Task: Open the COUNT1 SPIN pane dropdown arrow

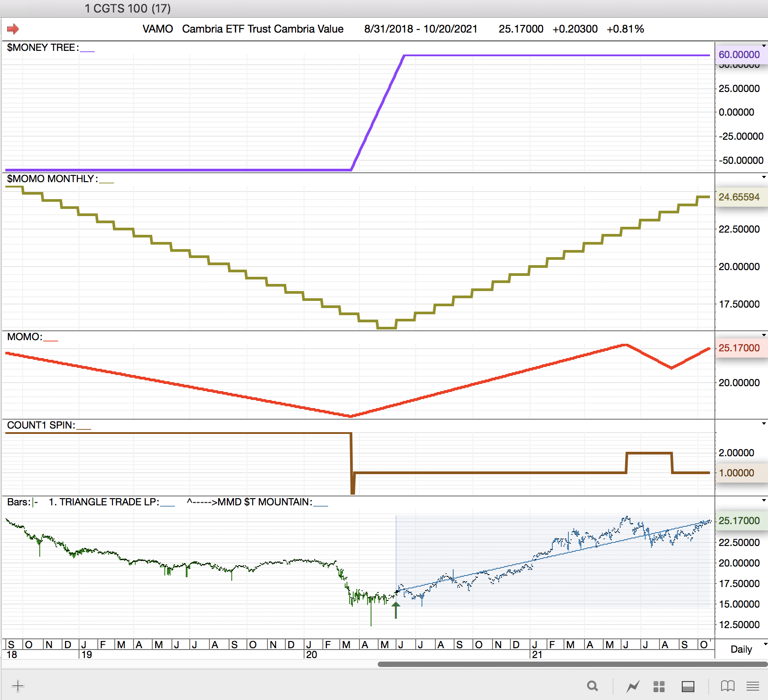Action: [x=764, y=424]
